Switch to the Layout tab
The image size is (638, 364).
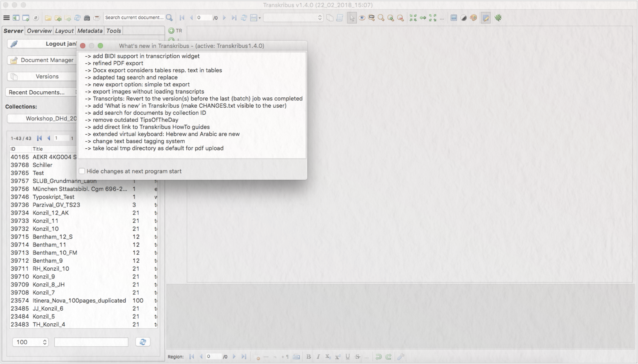coord(64,31)
